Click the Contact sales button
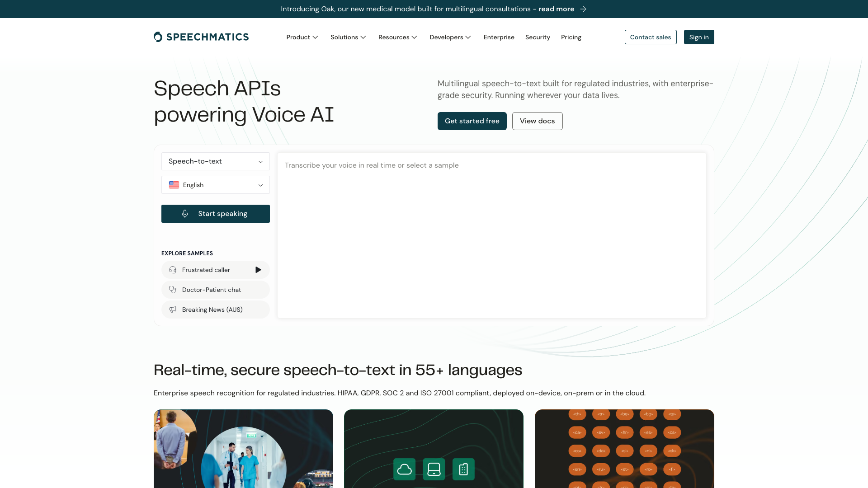 pos(651,37)
